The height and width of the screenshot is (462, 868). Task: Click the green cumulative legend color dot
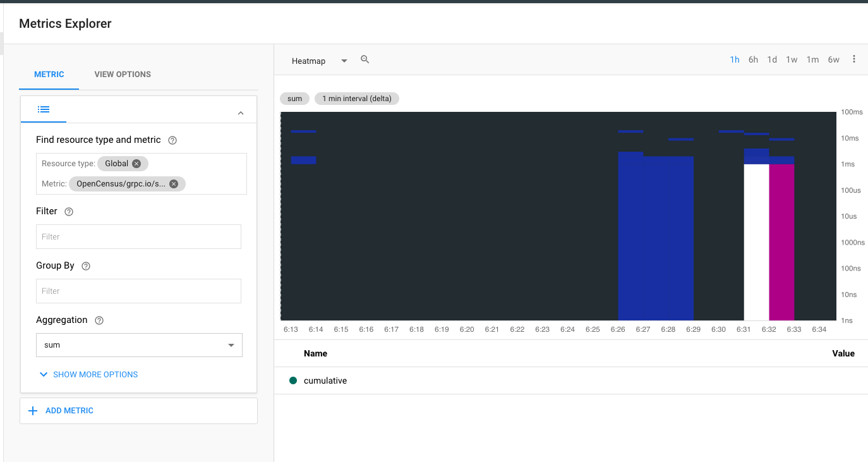[x=293, y=381]
